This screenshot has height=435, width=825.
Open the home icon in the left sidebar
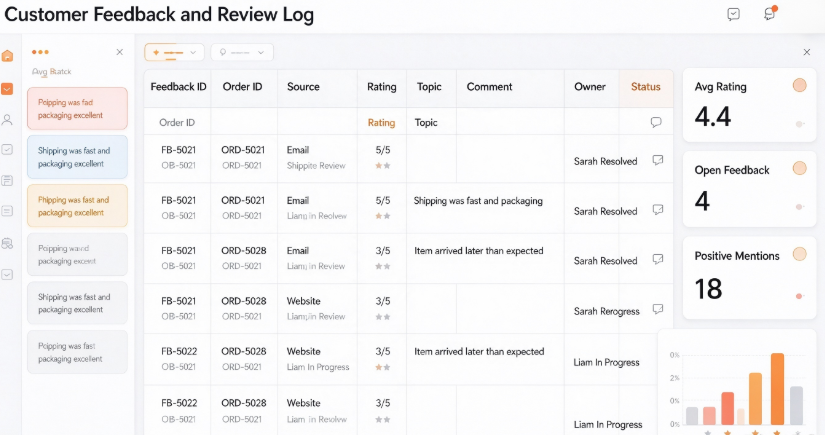point(7,56)
